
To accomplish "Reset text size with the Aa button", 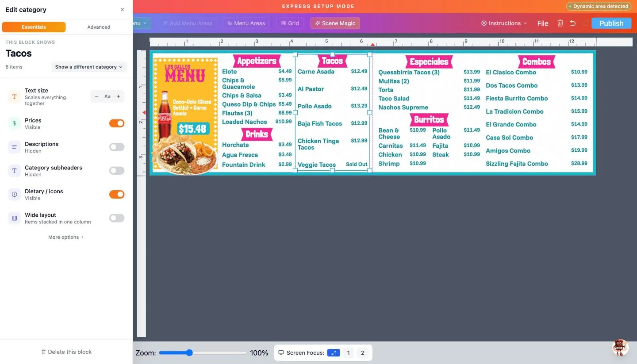I will (x=107, y=96).
